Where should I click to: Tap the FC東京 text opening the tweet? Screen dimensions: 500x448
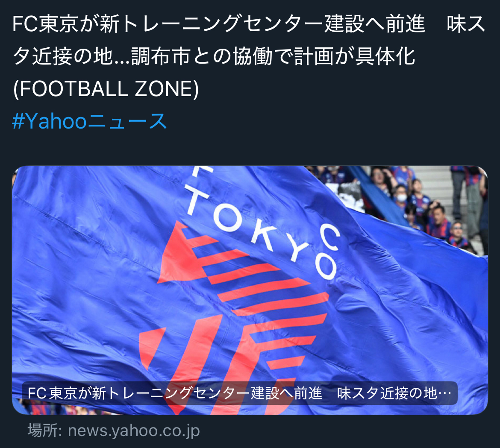(x=45, y=24)
